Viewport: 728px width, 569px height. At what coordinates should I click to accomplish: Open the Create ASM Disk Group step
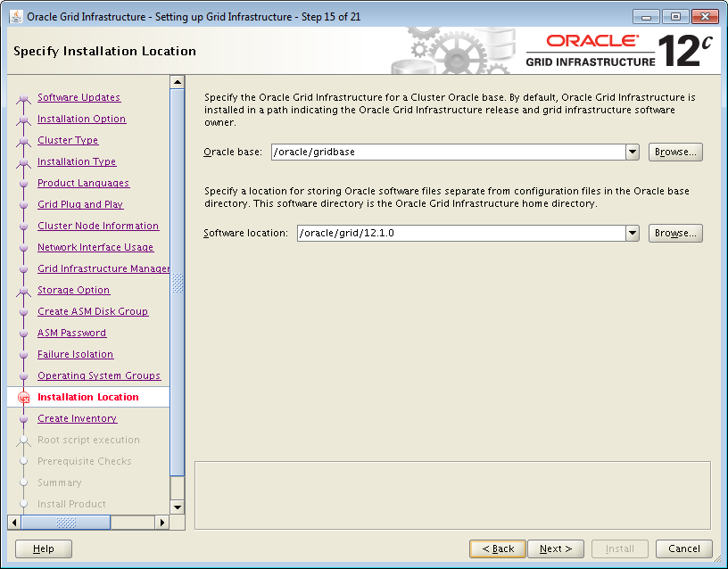point(93,312)
